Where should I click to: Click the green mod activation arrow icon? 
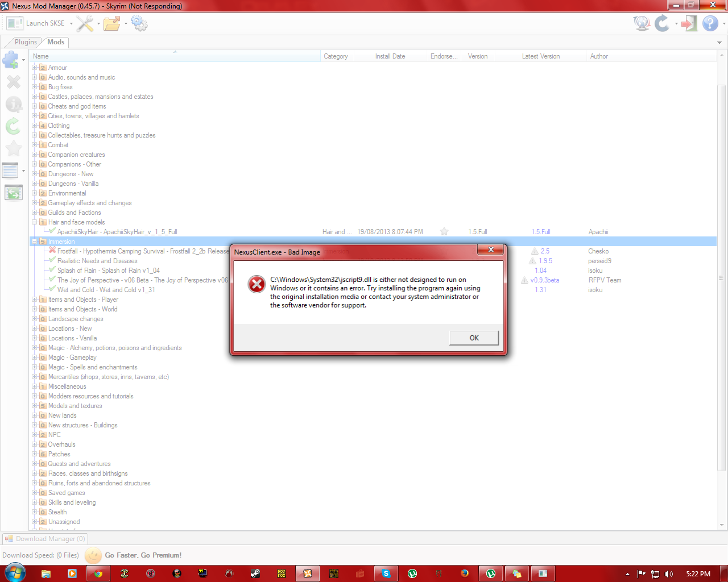point(13,126)
